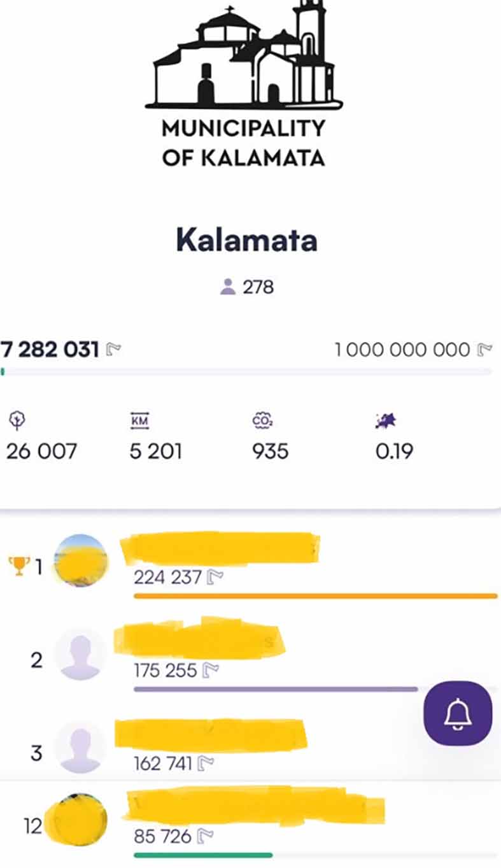Tap the Europe map icon above 0.19

pos(386,420)
